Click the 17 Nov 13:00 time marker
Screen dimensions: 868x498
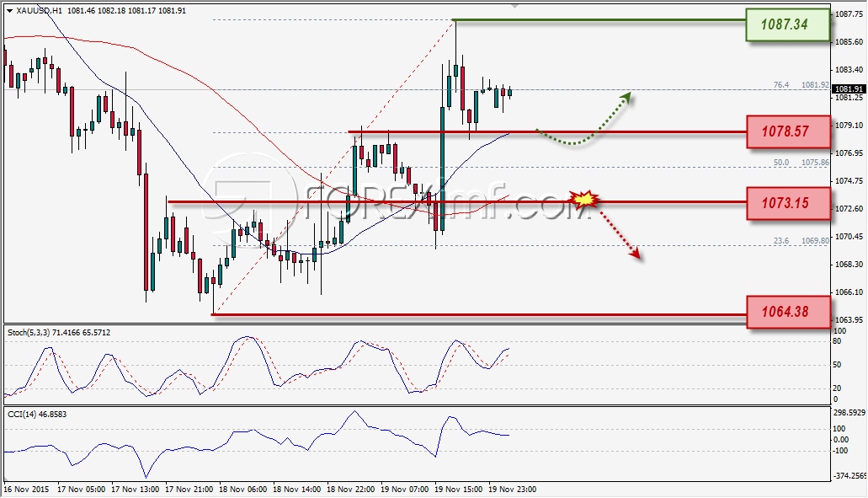click(135, 490)
